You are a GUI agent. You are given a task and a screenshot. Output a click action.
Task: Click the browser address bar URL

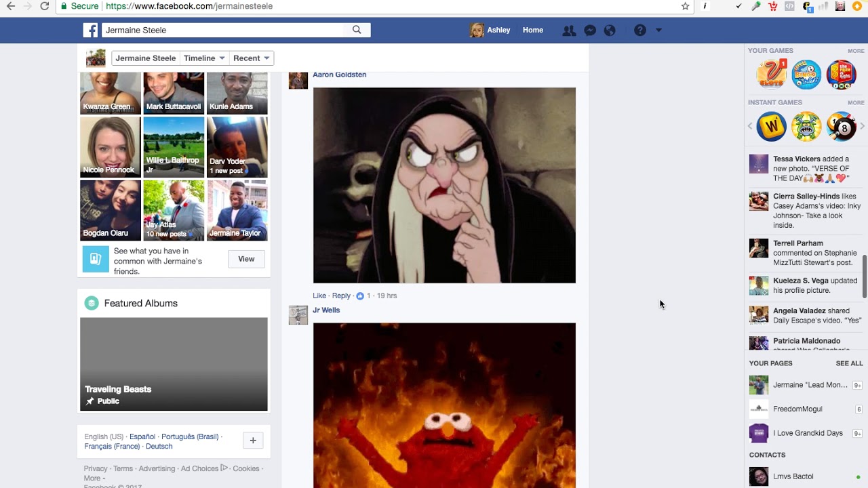pyautogui.click(x=189, y=6)
